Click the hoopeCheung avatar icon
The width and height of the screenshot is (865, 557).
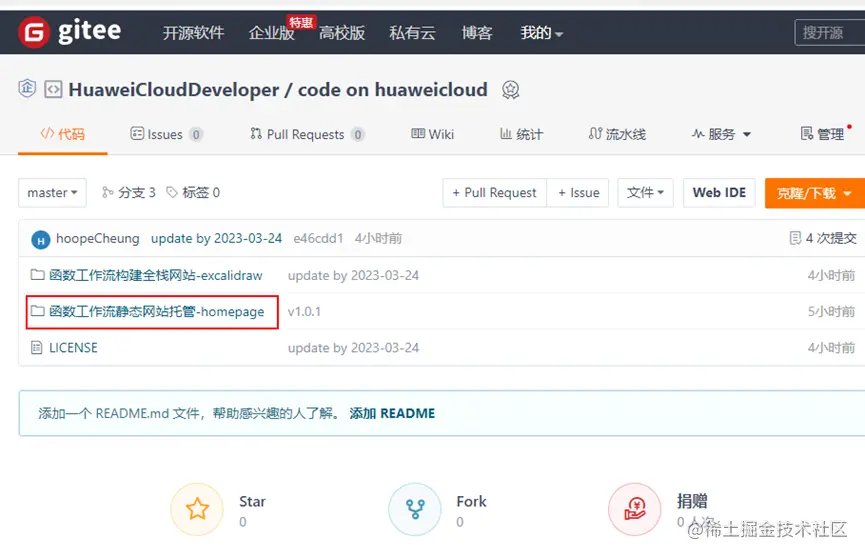(41, 240)
